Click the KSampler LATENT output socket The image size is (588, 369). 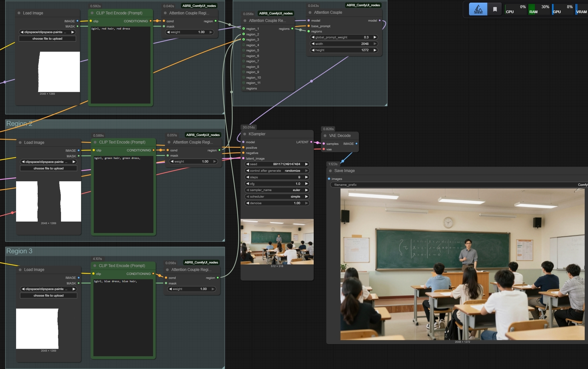coord(311,142)
